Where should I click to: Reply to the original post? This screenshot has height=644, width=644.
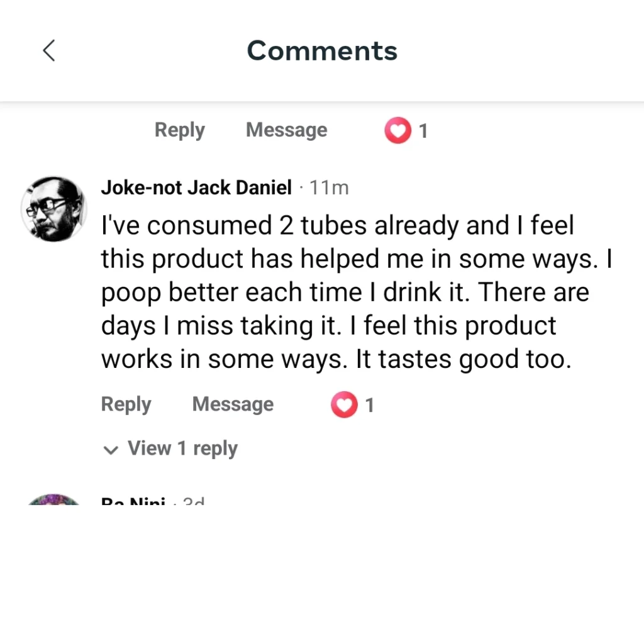pyautogui.click(x=179, y=130)
